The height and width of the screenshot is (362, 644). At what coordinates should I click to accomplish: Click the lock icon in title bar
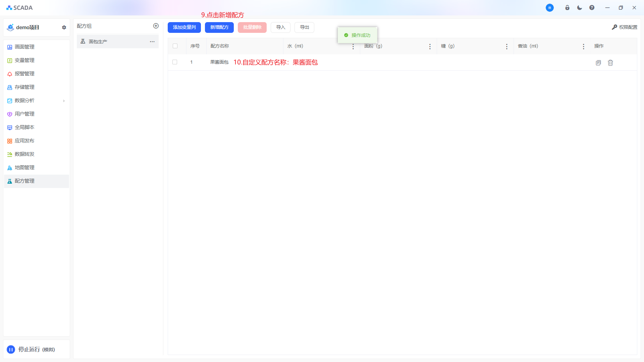coord(567,8)
